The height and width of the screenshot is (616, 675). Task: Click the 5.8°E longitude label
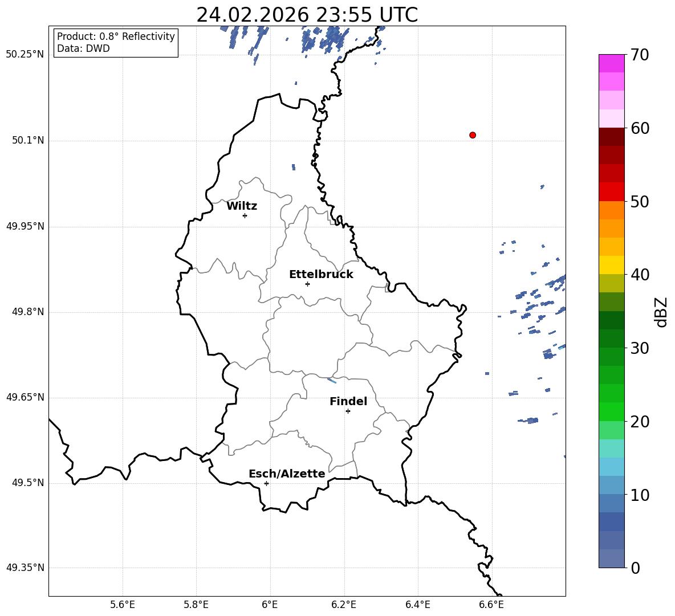point(196,605)
